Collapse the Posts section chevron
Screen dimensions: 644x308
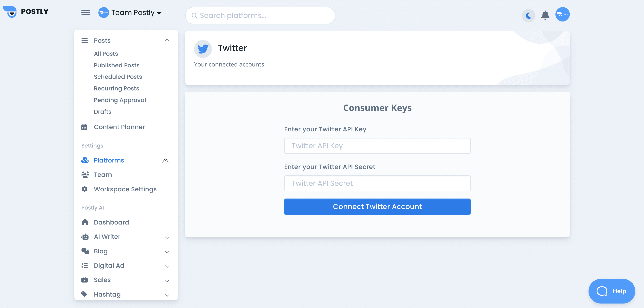click(167, 40)
